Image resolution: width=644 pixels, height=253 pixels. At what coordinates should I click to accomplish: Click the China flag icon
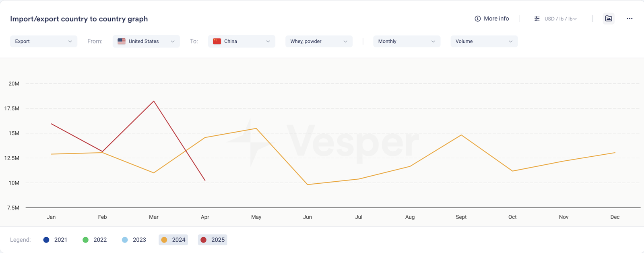tap(217, 41)
